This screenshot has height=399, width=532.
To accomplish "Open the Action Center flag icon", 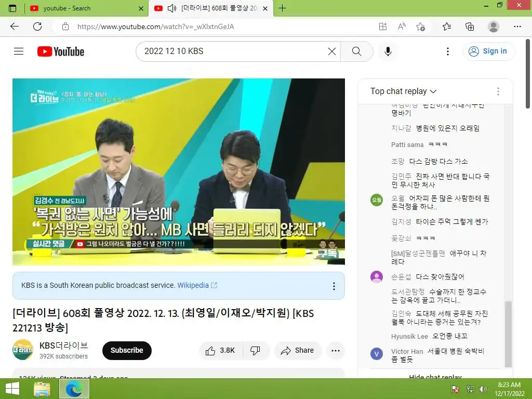I will [455, 389].
